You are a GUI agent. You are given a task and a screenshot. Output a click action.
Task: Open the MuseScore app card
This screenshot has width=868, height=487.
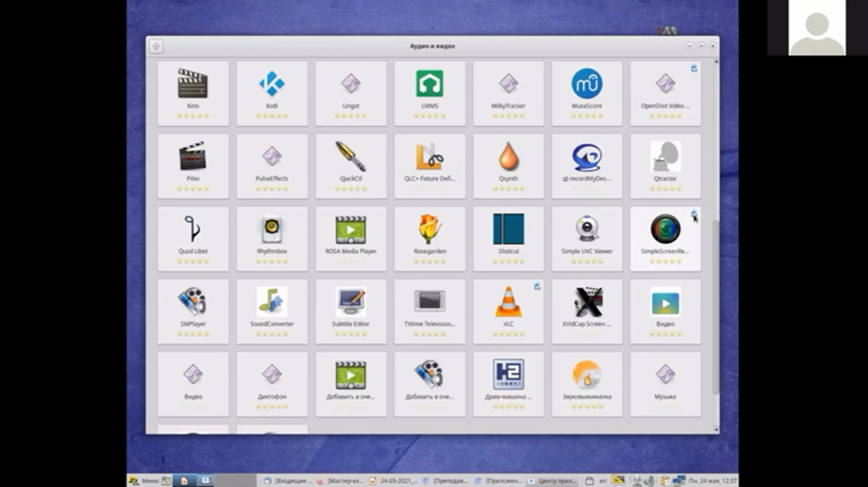coord(587,93)
